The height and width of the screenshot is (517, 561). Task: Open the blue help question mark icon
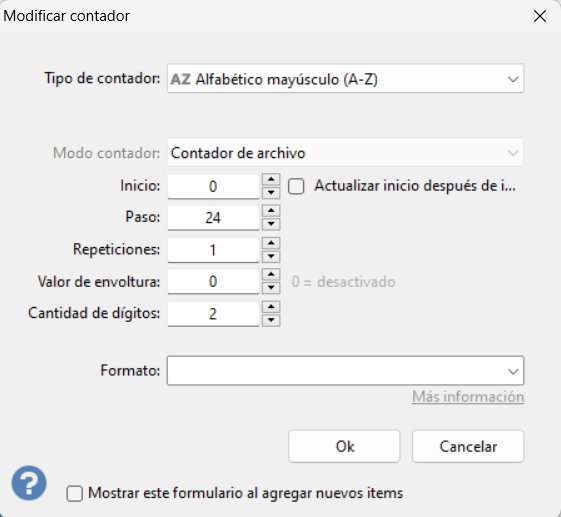click(x=29, y=483)
